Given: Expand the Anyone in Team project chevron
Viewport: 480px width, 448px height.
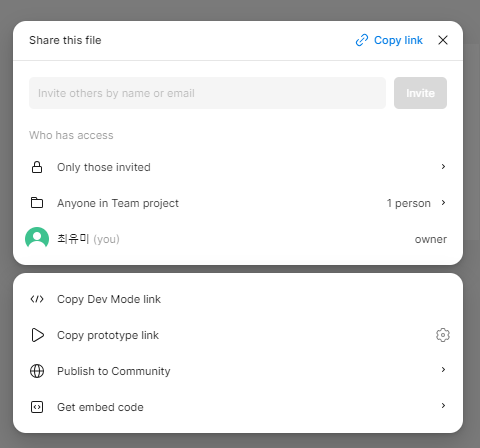Looking at the screenshot, I should pos(443,202).
